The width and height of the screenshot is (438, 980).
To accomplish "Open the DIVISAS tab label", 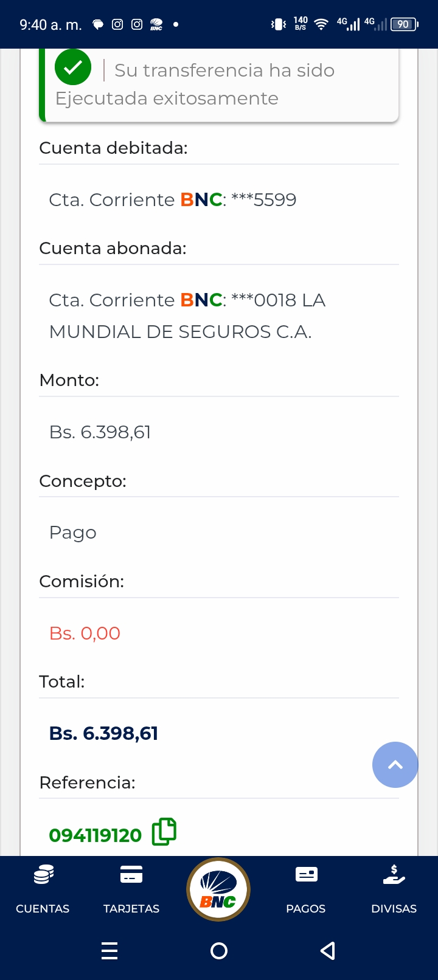I will tap(394, 908).
